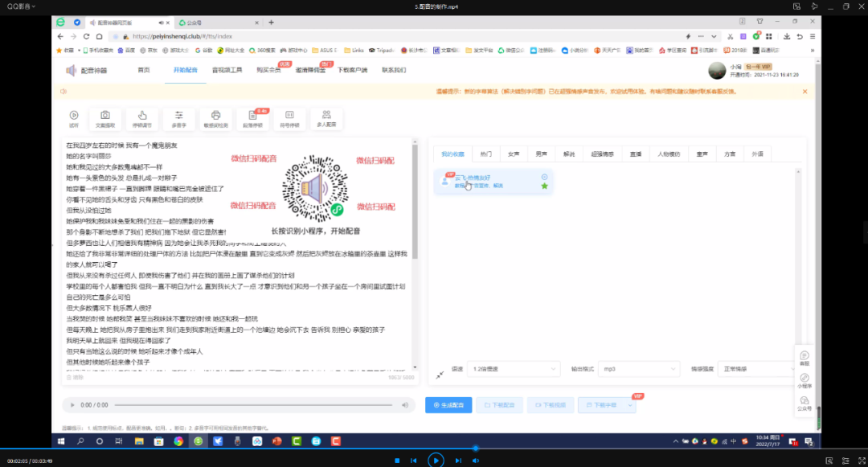Screen dimensions: 868x467
Task: Switch to the 超强情感 voice tab
Action: [602, 154]
